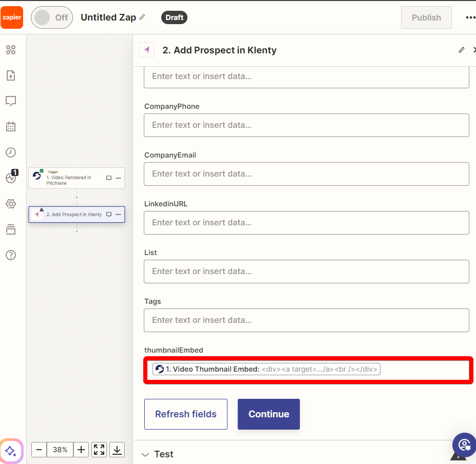Click the 38% zoom level value
Screen dimensions: 476x464
(60, 450)
